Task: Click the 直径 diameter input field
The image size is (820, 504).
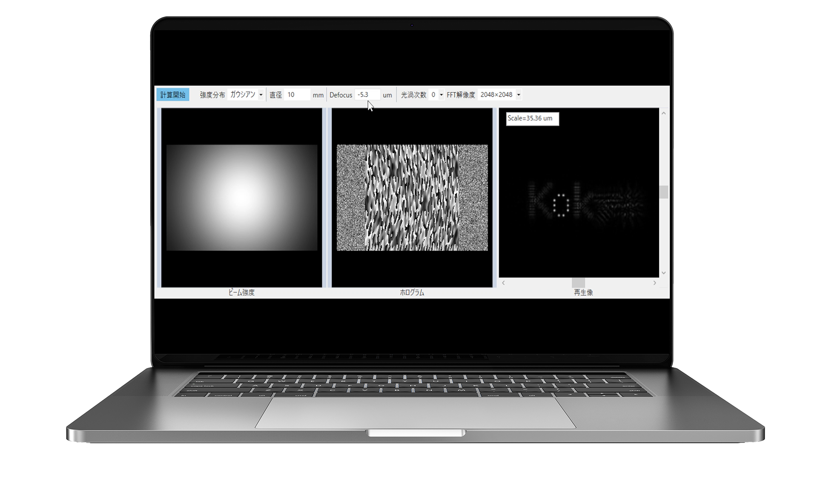Action: click(x=297, y=94)
